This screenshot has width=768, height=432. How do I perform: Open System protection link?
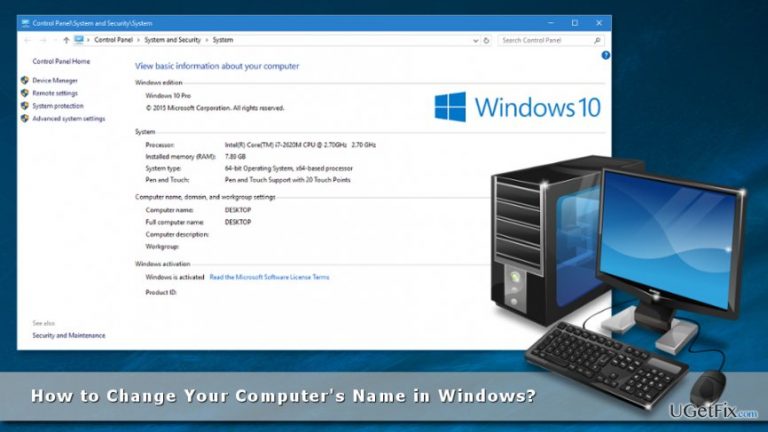(58, 106)
